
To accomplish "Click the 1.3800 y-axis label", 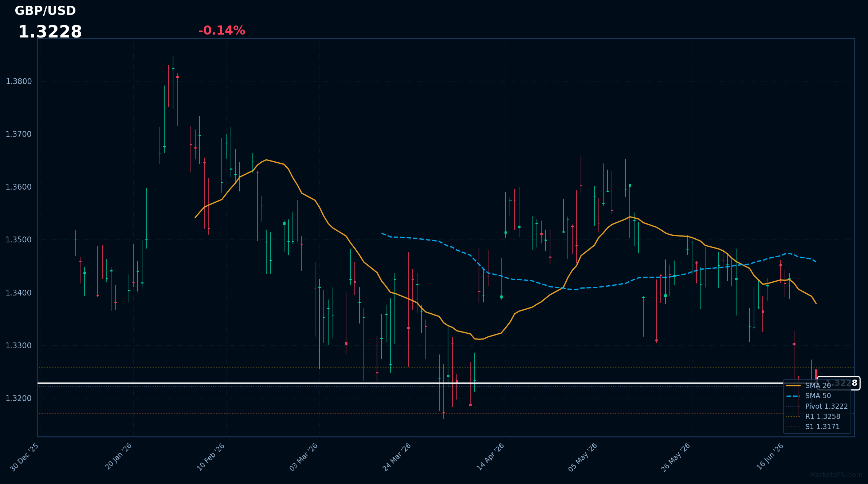I will point(19,82).
